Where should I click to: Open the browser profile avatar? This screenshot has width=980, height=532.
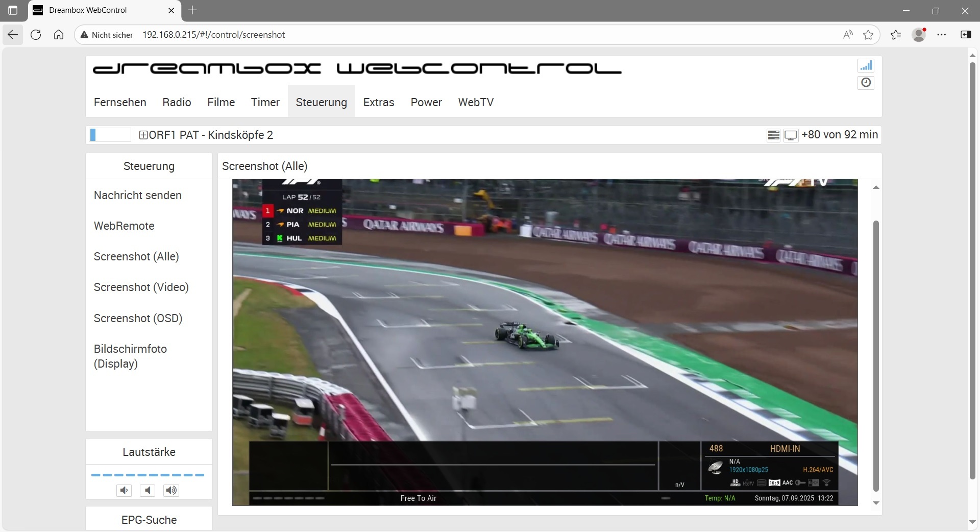[x=919, y=35]
